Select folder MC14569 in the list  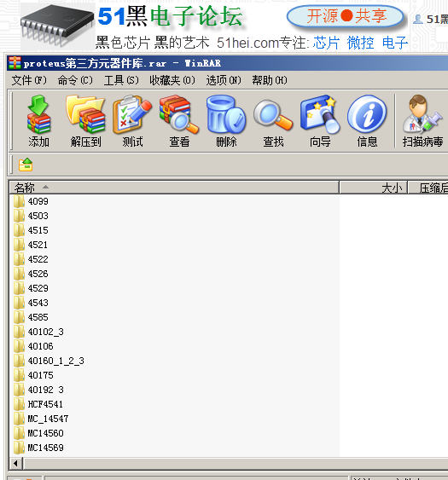(38, 448)
